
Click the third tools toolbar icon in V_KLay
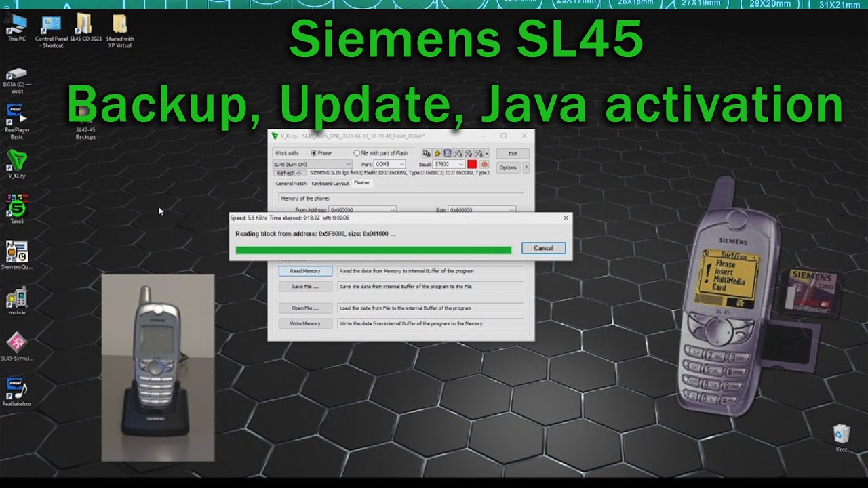click(x=479, y=153)
